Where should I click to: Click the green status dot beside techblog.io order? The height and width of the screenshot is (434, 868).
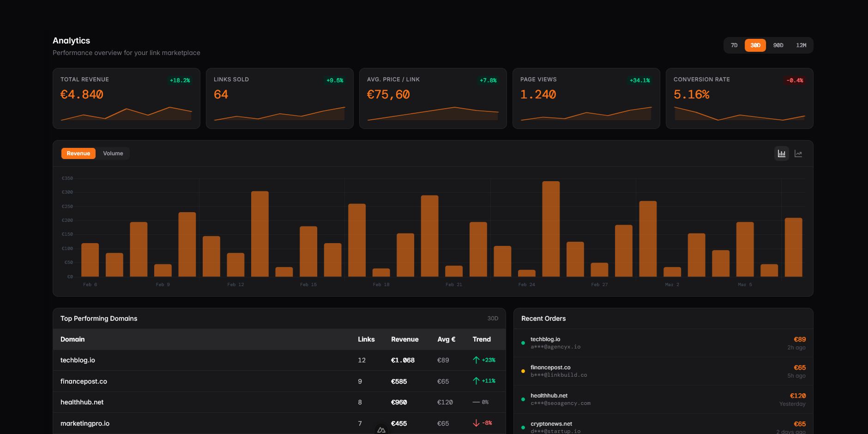[523, 342]
